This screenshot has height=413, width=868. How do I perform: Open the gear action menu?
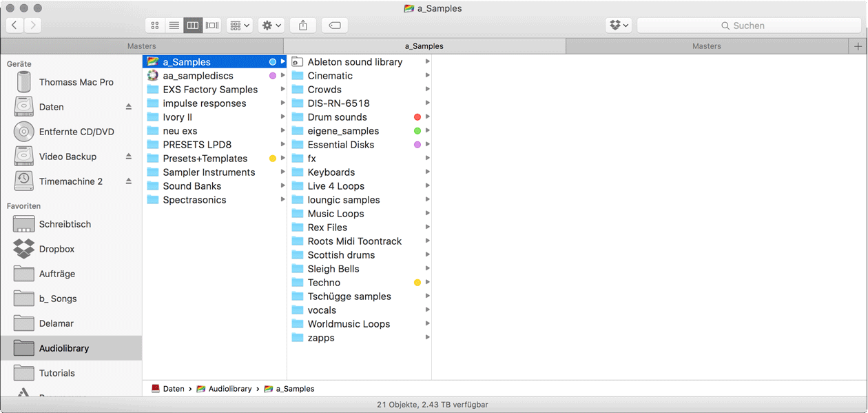(271, 26)
